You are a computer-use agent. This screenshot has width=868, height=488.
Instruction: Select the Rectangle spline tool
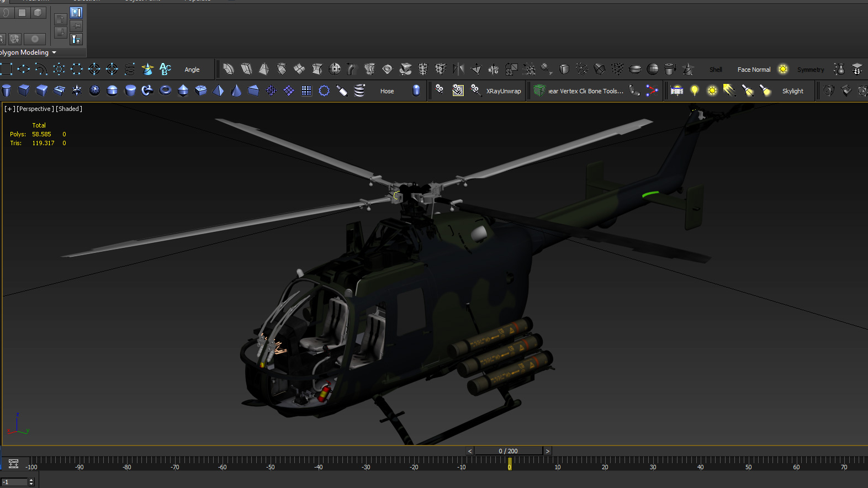(6, 69)
